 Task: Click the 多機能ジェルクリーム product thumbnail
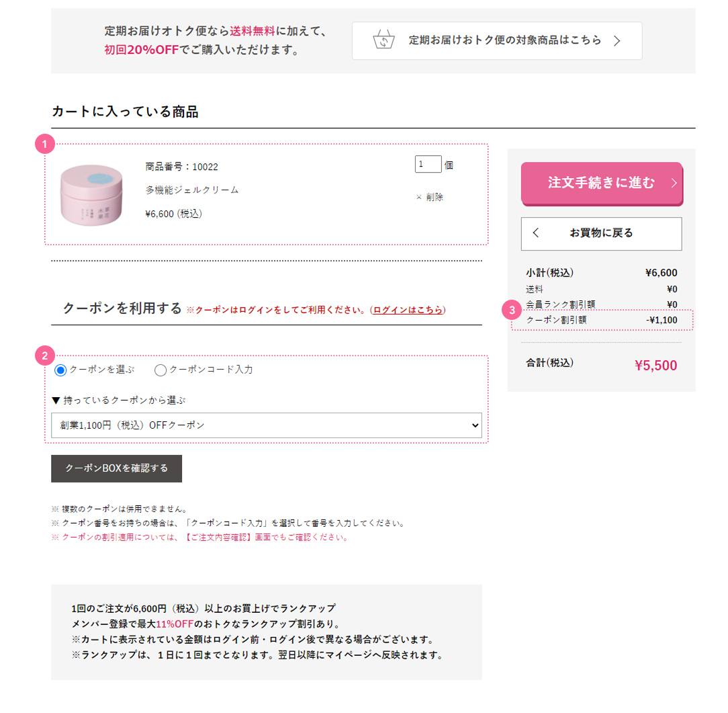point(91,195)
